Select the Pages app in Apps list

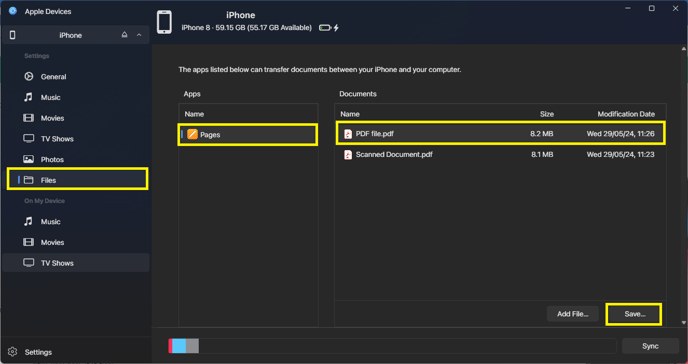pos(248,135)
